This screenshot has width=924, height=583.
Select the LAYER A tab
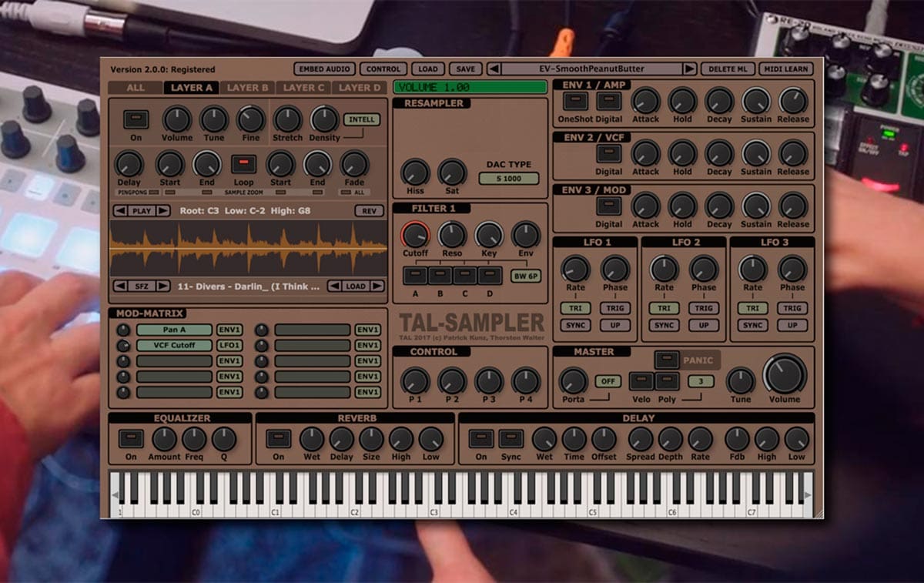(x=192, y=88)
